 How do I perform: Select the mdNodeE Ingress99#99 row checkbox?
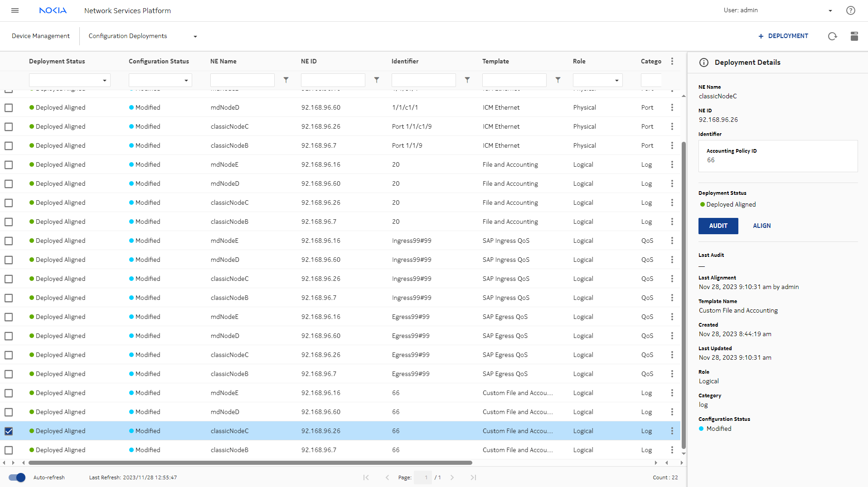pyautogui.click(x=9, y=241)
